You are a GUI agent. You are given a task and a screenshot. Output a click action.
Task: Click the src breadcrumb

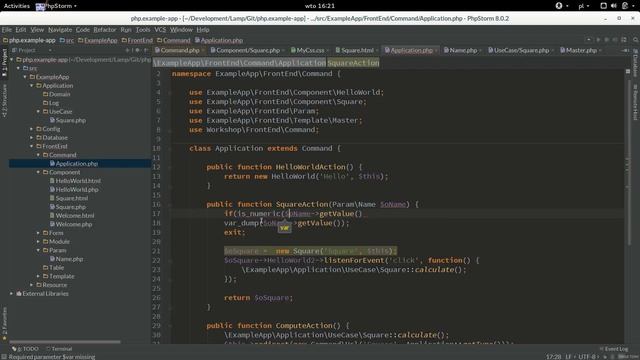[x=67, y=40]
